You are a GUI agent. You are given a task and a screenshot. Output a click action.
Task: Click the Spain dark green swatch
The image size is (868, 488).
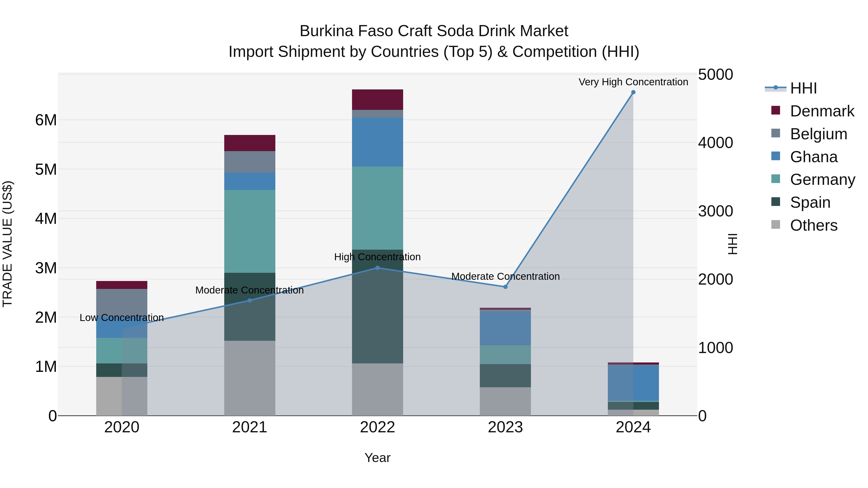[776, 201]
